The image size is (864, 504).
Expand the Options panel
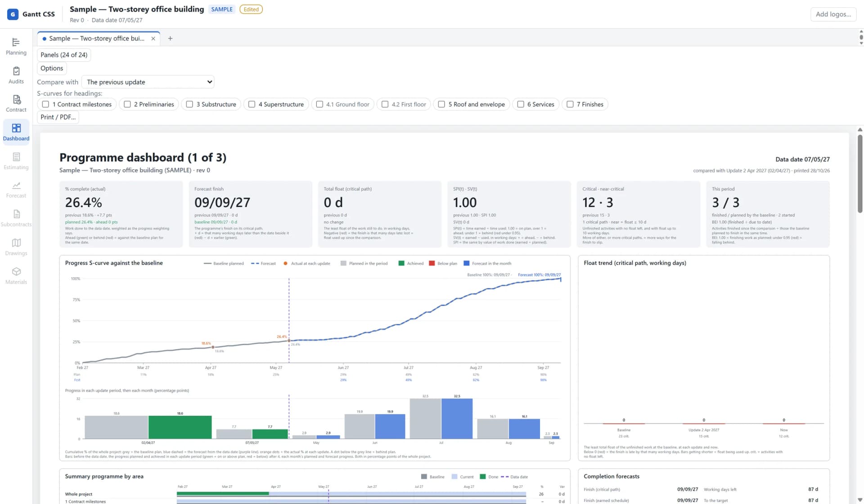click(x=52, y=68)
